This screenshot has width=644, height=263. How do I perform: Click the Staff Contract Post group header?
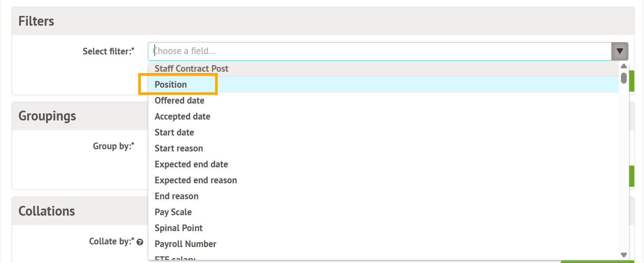click(x=191, y=69)
